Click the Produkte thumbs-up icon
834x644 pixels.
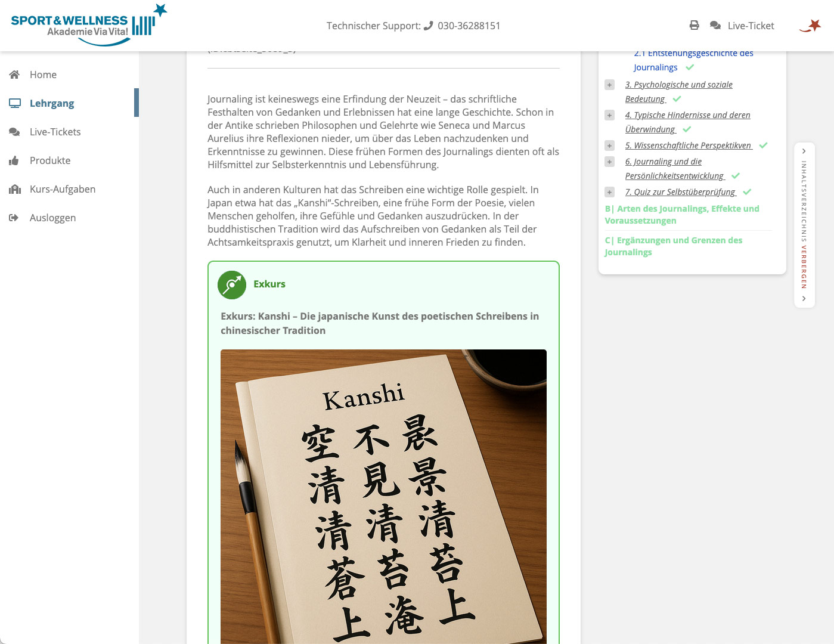pyautogui.click(x=15, y=160)
